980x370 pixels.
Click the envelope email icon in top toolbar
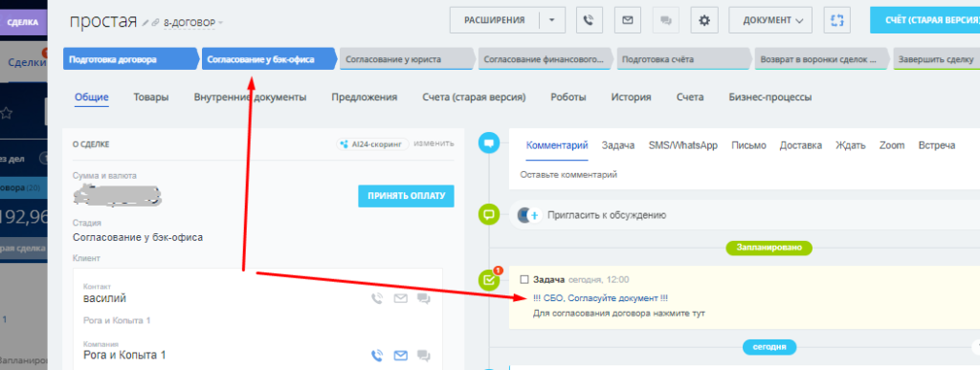tap(627, 20)
